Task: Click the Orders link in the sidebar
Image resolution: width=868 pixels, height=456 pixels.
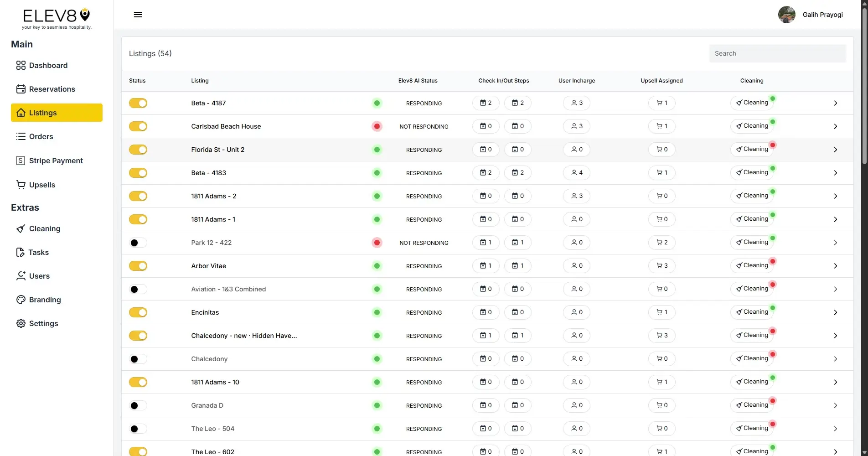Action: [40, 136]
